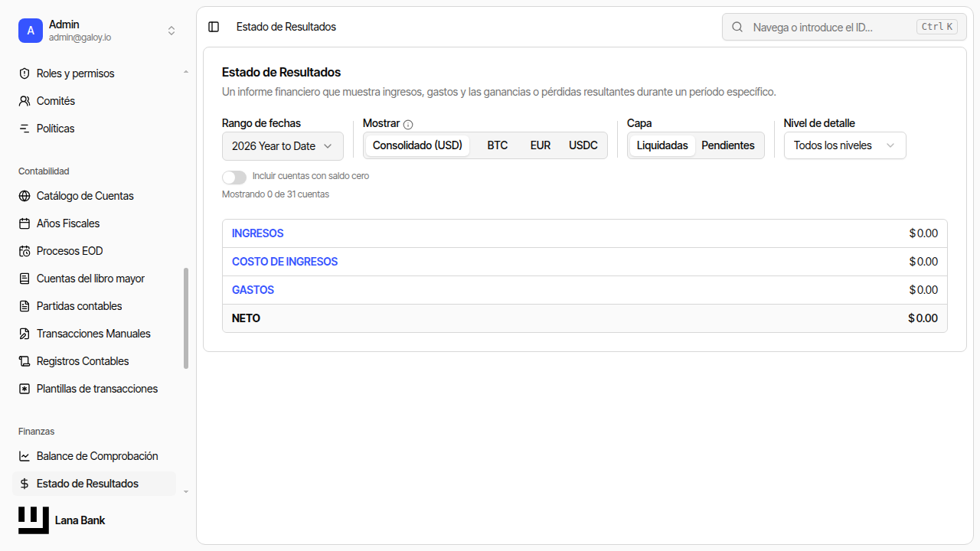
Task: Click the info icon next to Mostrar
Action: tap(408, 124)
